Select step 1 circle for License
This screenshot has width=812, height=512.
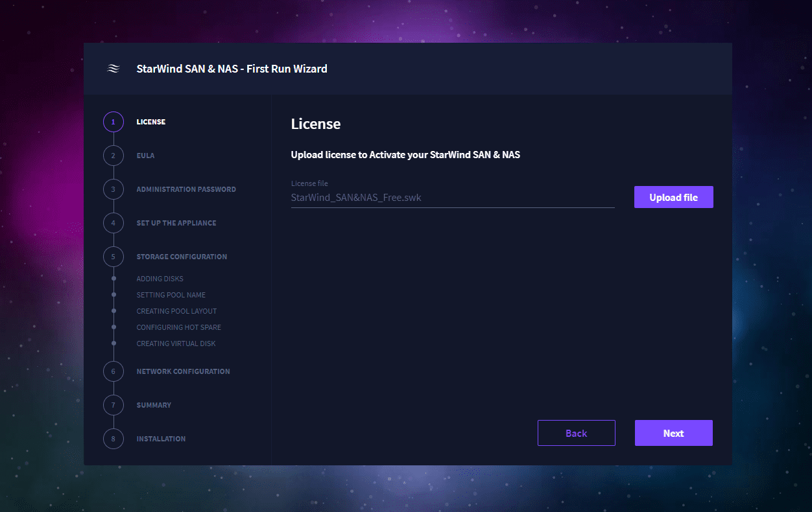click(113, 122)
